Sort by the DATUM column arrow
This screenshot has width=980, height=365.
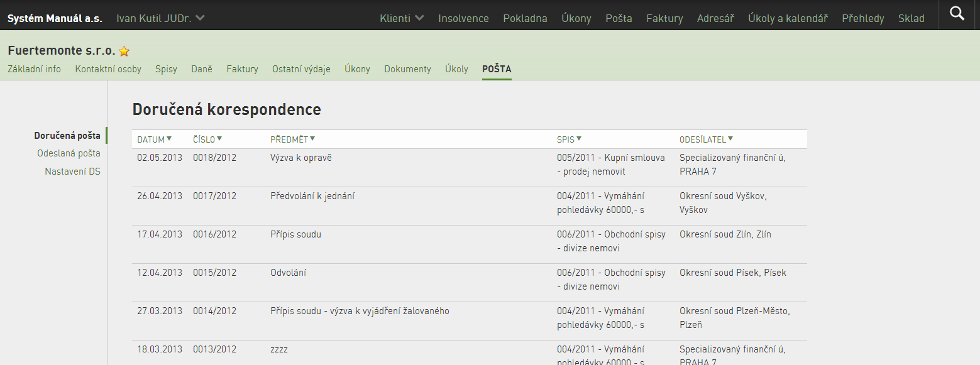[169, 139]
